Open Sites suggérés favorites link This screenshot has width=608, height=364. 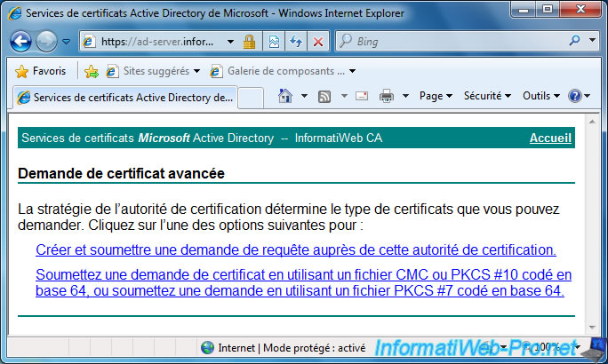148,71
